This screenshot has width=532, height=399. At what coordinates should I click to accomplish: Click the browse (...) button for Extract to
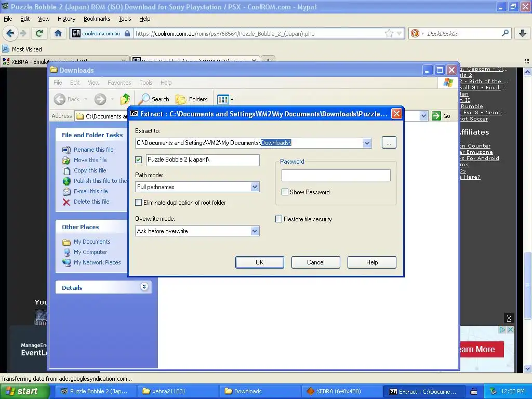(x=389, y=142)
